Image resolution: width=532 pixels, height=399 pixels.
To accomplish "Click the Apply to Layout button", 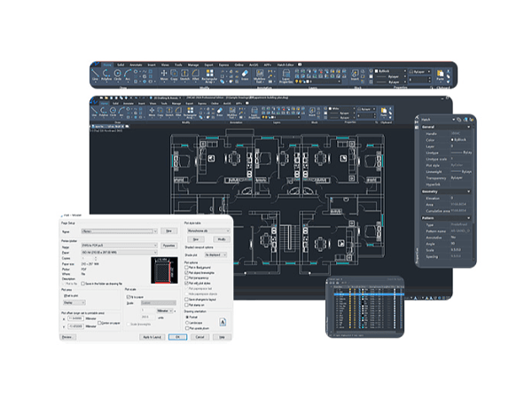I will pos(153,337).
